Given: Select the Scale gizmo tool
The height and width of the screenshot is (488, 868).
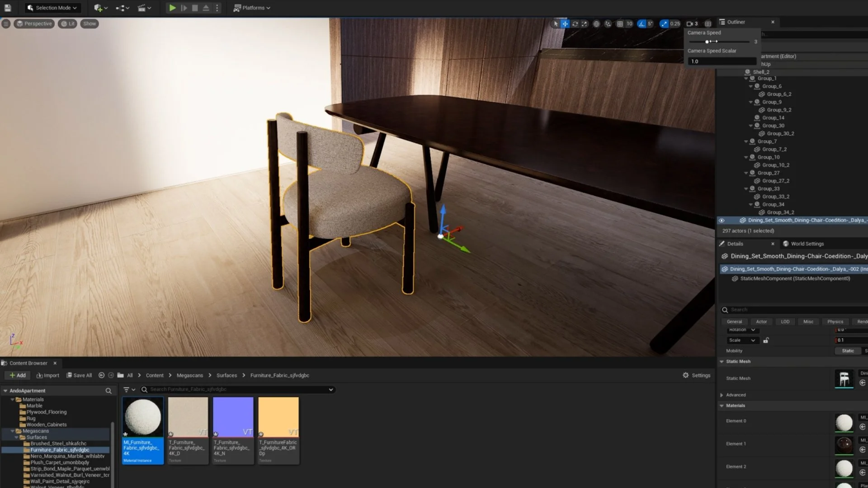Looking at the screenshot, I should (x=585, y=23).
